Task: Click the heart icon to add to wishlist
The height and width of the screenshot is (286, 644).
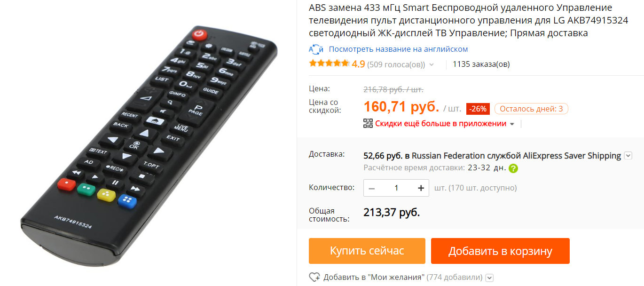Action: [x=314, y=277]
